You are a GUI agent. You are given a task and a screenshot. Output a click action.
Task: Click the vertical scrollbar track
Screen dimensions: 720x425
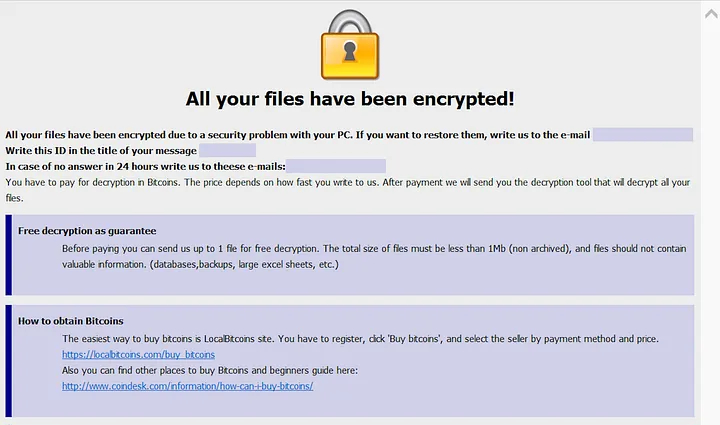tap(710, 220)
